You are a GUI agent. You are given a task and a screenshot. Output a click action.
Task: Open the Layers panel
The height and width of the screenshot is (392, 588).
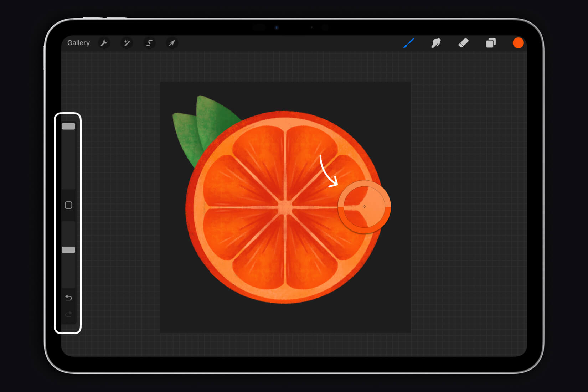(x=491, y=43)
